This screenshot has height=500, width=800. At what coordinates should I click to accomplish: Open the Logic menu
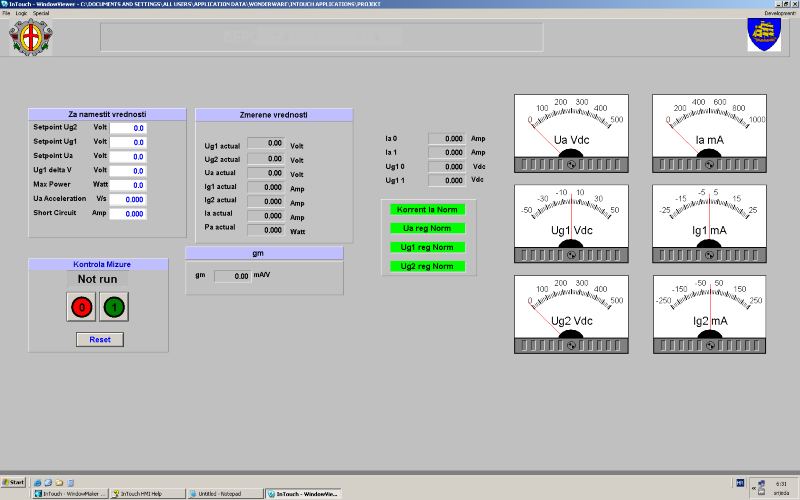point(21,13)
